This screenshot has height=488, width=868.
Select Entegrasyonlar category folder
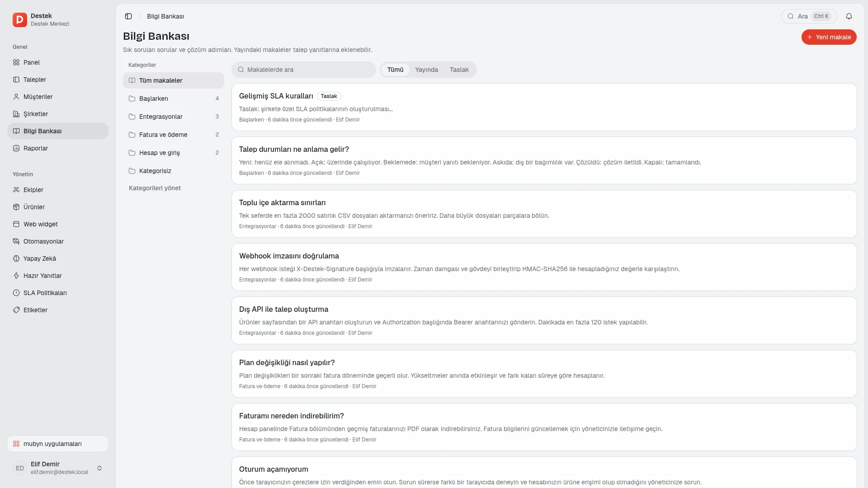click(x=174, y=117)
